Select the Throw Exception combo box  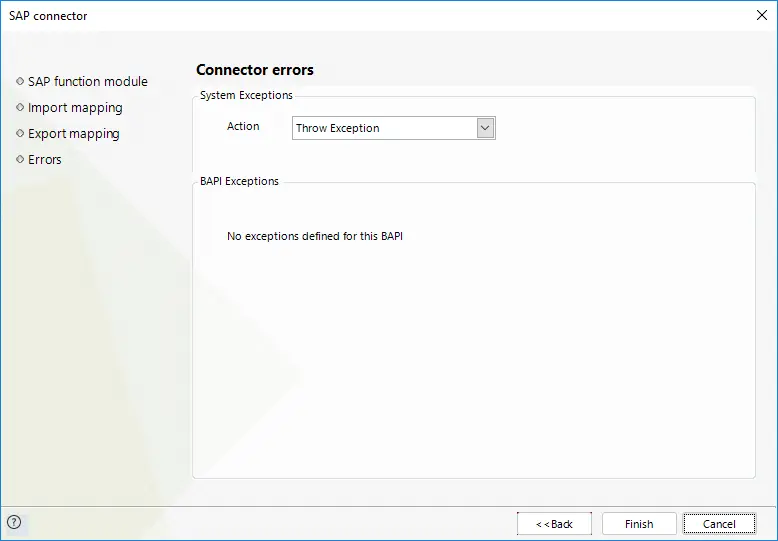coord(393,128)
